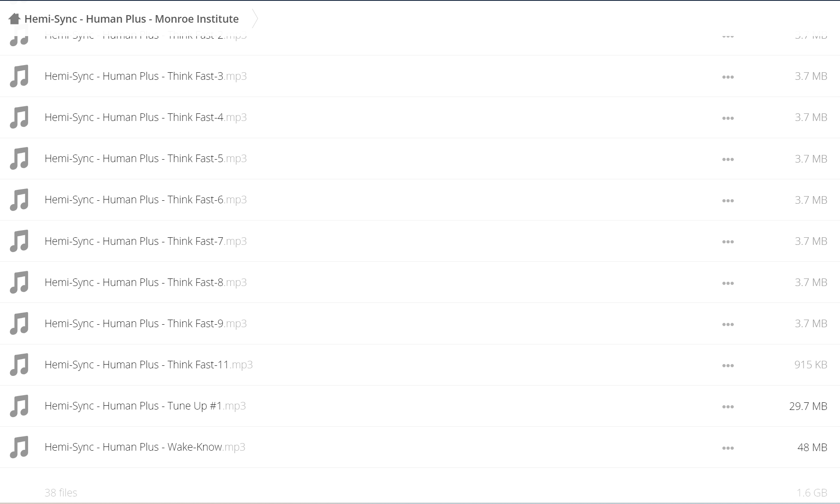840x504 pixels.
Task: Click music note icon for Think Fast-4
Action: (19, 117)
